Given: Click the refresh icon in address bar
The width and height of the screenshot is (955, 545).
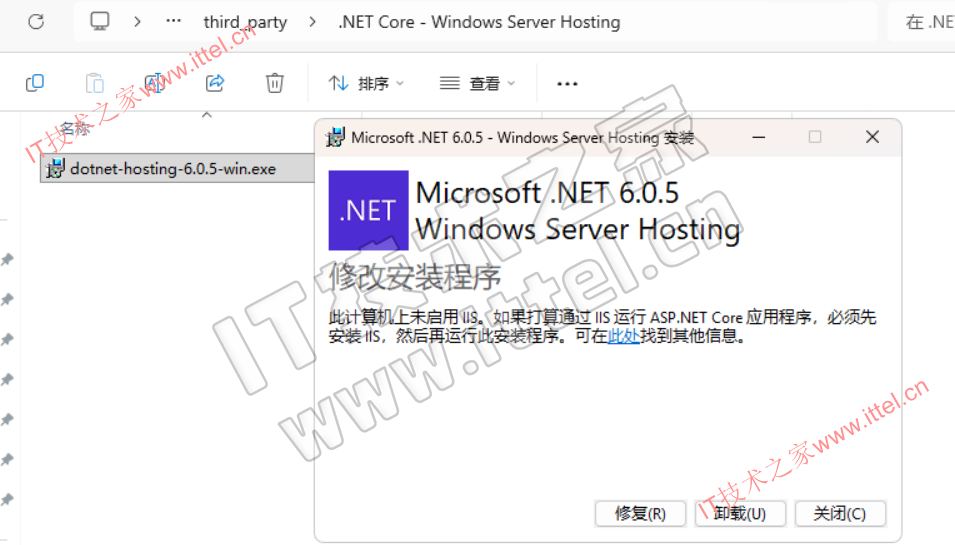Looking at the screenshot, I should pyautogui.click(x=36, y=22).
